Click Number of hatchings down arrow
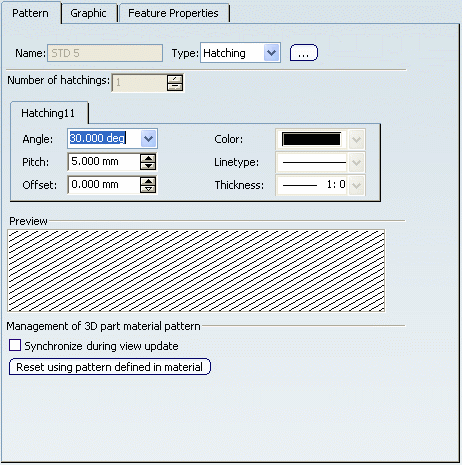This screenshot has height=465, width=462. [175, 87]
